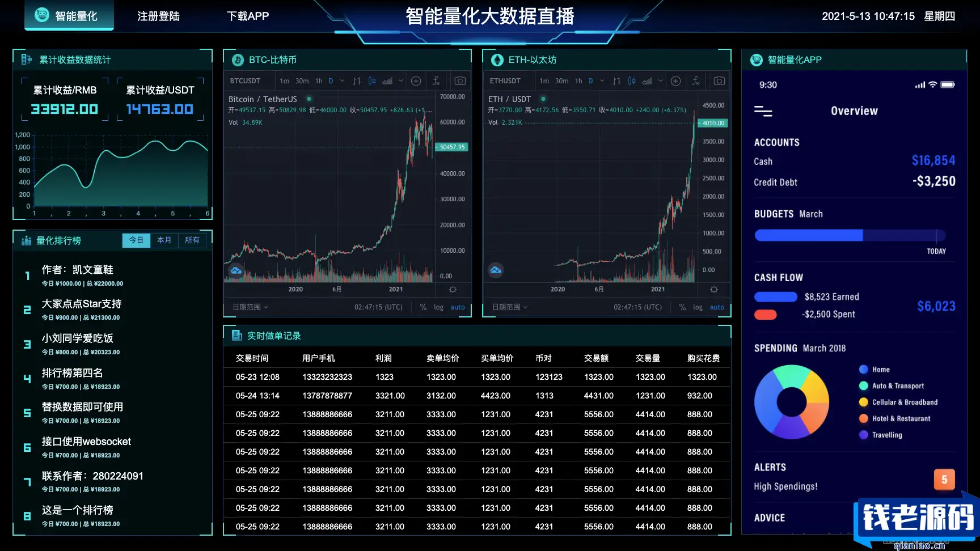Click BTC price label 50457.95
Image resolution: width=980 pixels, height=551 pixels.
451,147
